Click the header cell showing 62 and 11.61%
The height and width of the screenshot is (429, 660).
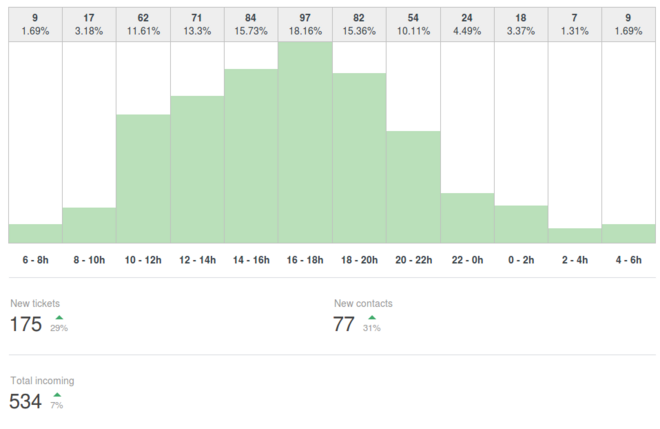click(143, 23)
